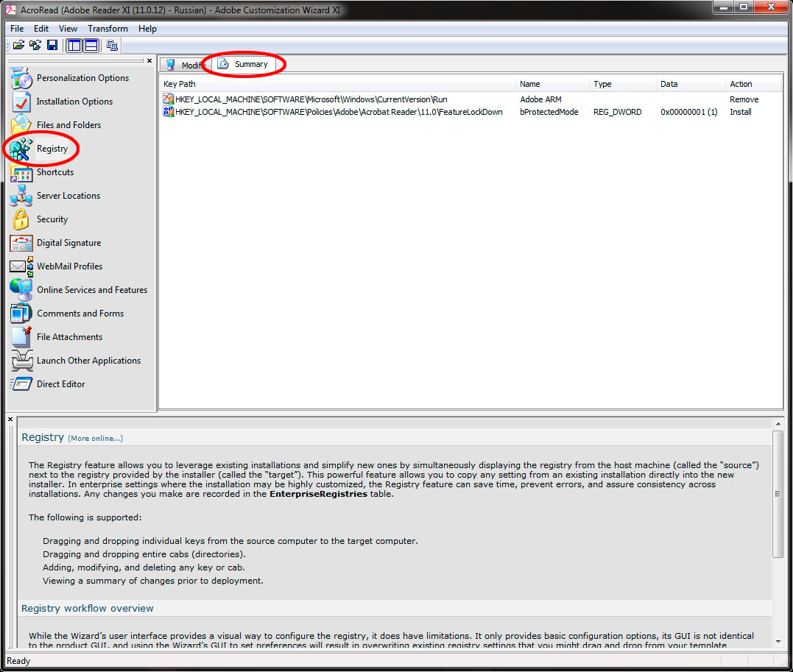Open the Files and Folders section
This screenshot has width=793, height=672.
56,125
